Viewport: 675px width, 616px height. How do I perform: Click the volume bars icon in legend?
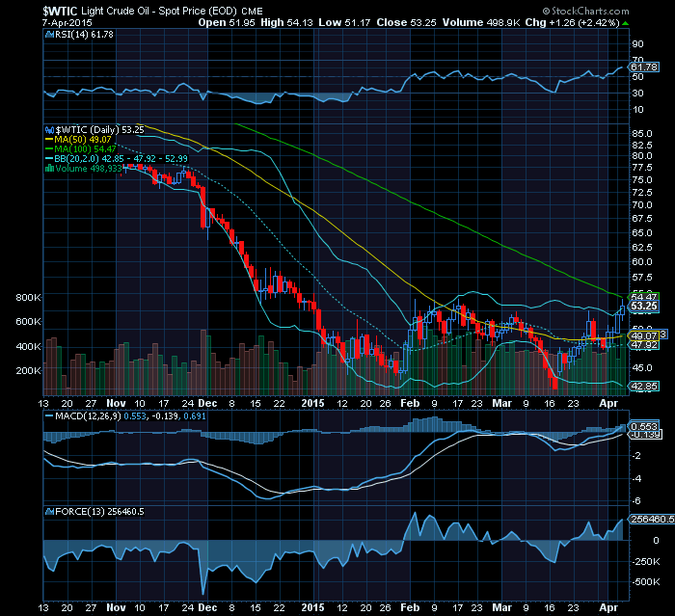pyautogui.click(x=49, y=169)
